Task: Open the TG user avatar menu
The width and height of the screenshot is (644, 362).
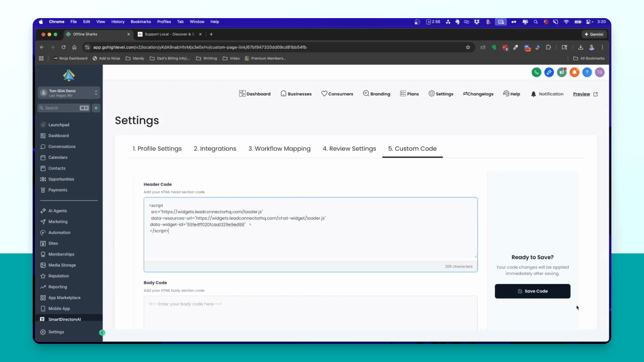Action: click(599, 72)
